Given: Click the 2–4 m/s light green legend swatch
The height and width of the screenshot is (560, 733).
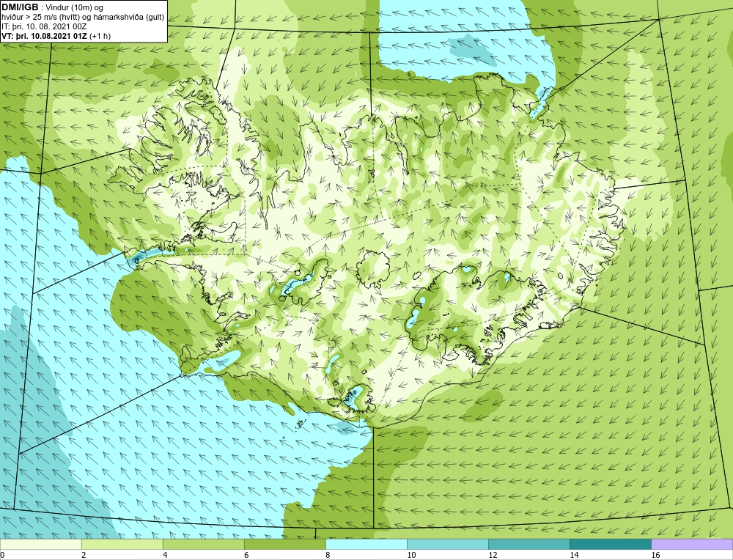Looking at the screenshot, I should tap(122, 544).
